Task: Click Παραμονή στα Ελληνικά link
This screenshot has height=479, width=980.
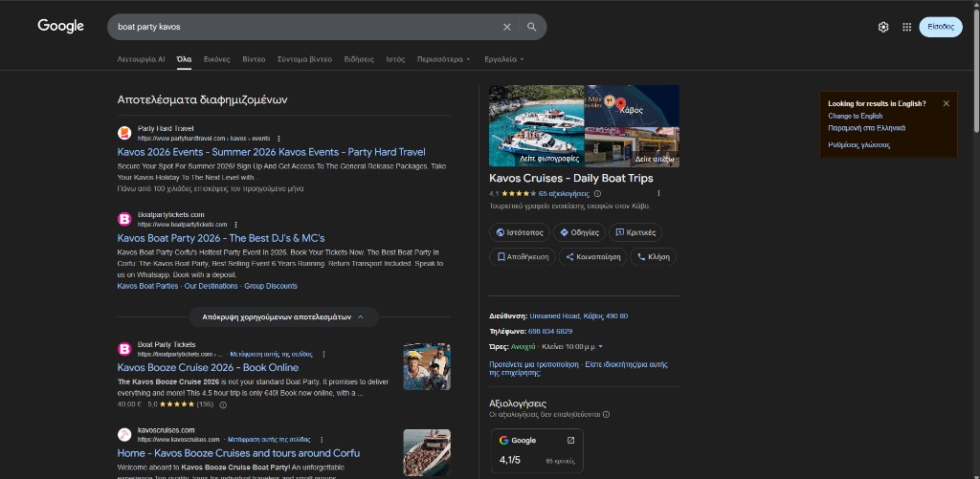Action: point(867,128)
